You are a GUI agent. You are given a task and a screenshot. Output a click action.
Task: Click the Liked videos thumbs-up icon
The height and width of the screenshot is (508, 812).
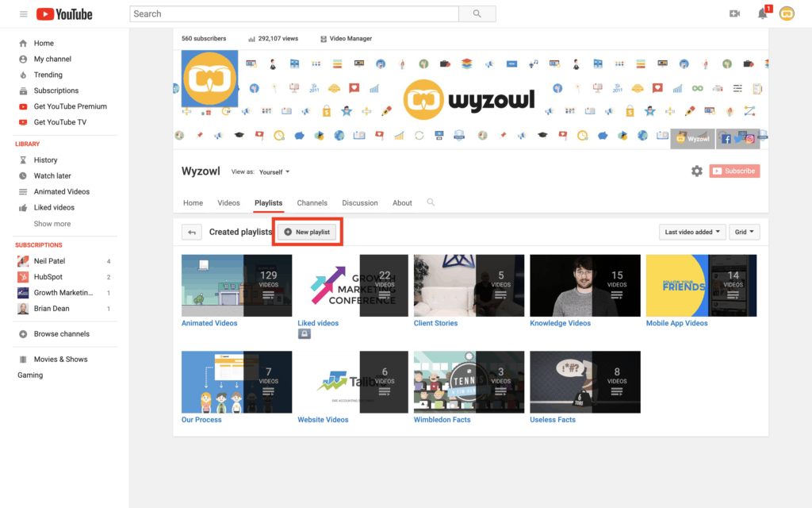click(23, 207)
